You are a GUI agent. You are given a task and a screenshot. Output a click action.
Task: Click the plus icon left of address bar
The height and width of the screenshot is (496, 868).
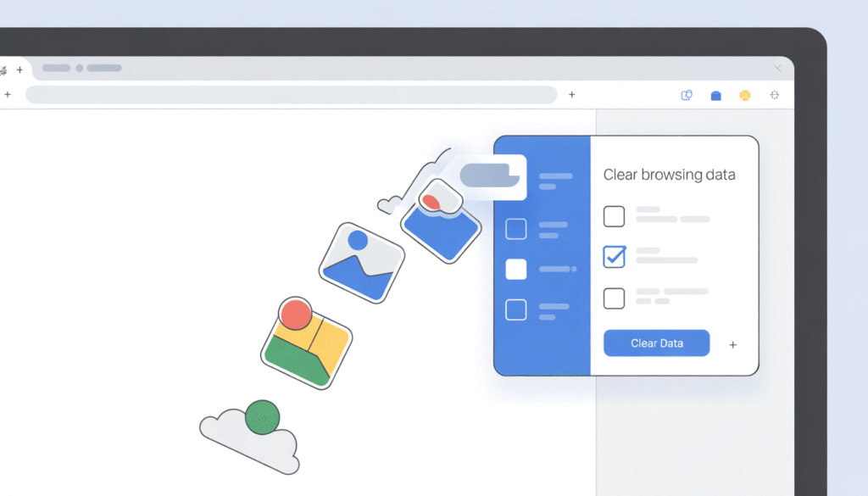coord(8,95)
